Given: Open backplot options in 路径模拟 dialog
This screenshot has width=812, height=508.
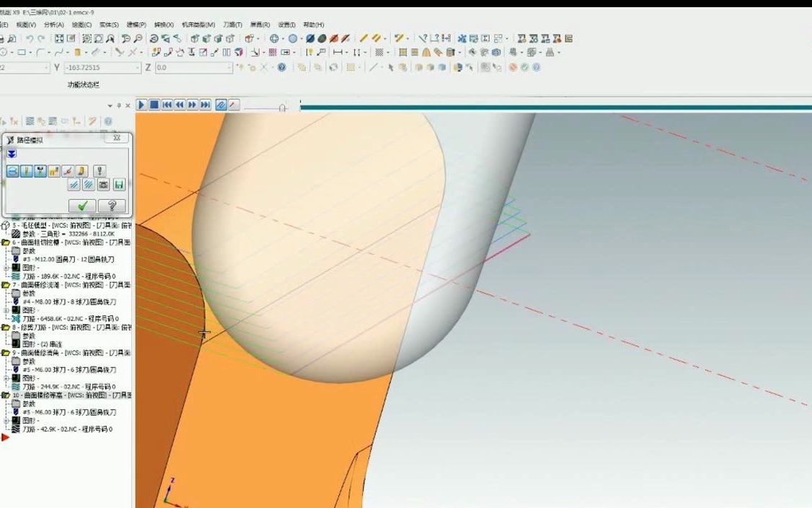Looking at the screenshot, I should click(x=100, y=170).
